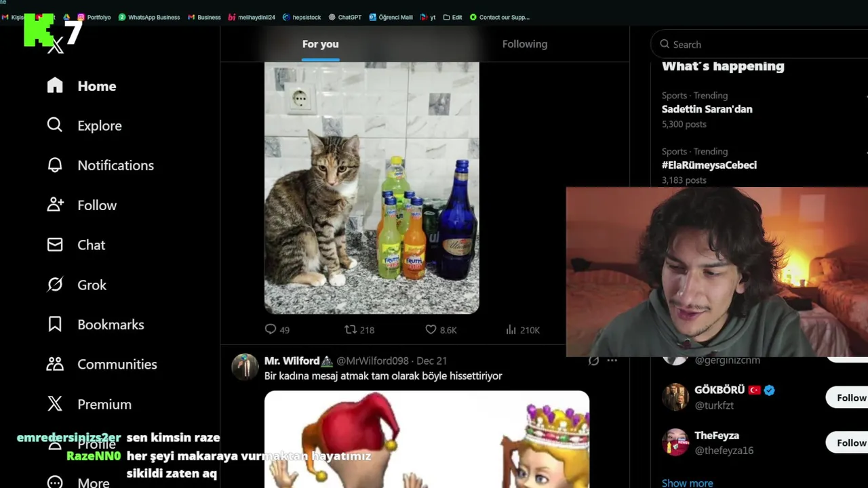The image size is (868, 488).
Task: Open trending hashtag #ElaRümeysaCebeci
Action: pos(709,165)
